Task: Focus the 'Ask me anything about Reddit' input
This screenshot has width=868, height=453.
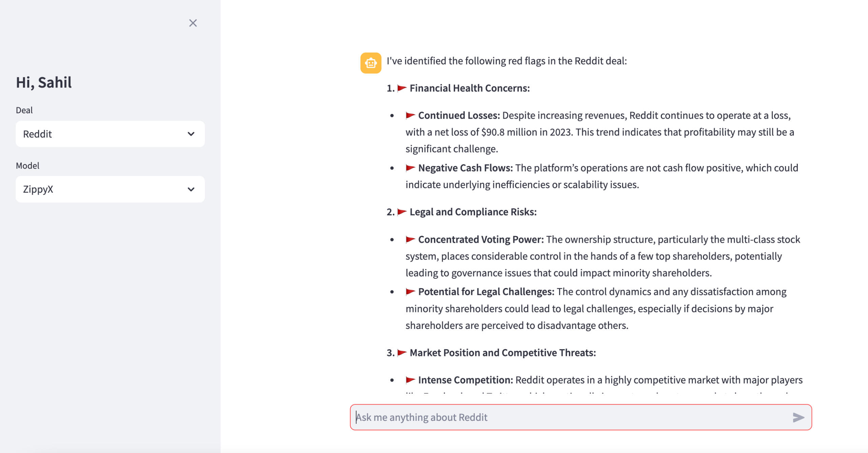Action: pyautogui.click(x=570, y=417)
